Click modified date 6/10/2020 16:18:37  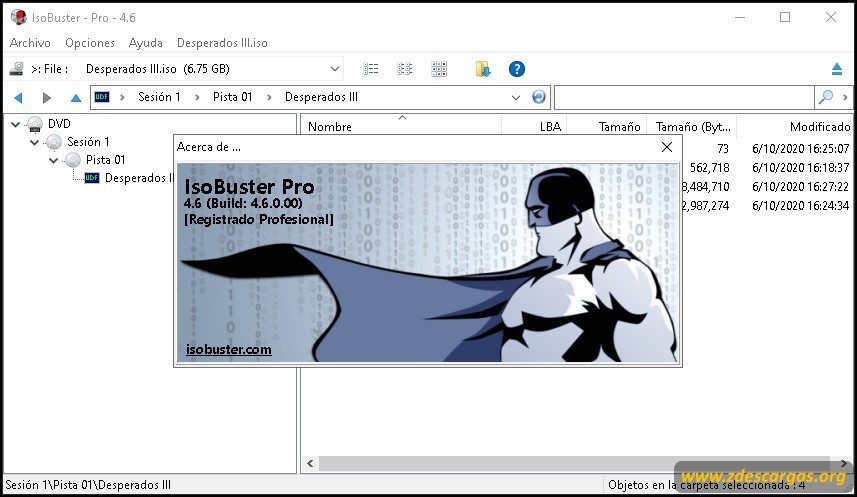(x=801, y=168)
